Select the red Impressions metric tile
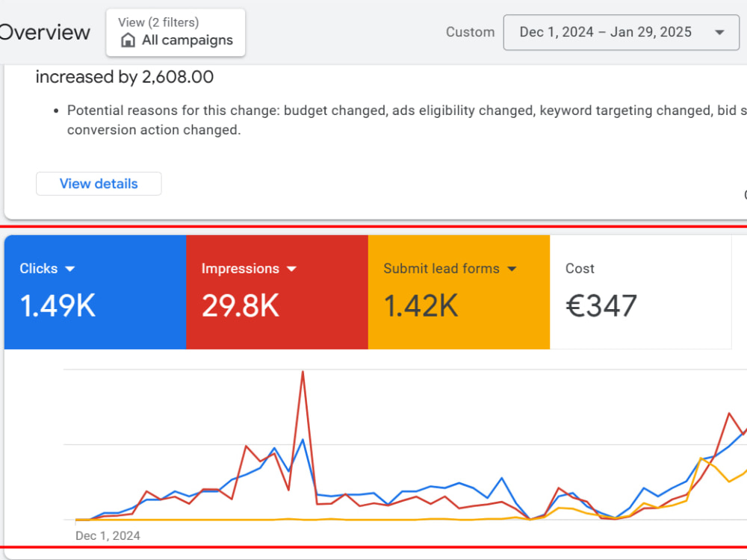Image resolution: width=747 pixels, height=560 pixels. 277,292
